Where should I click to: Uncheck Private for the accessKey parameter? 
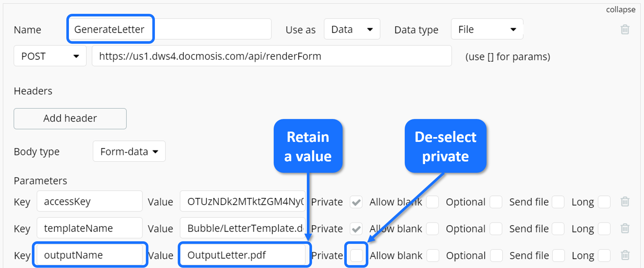356,202
